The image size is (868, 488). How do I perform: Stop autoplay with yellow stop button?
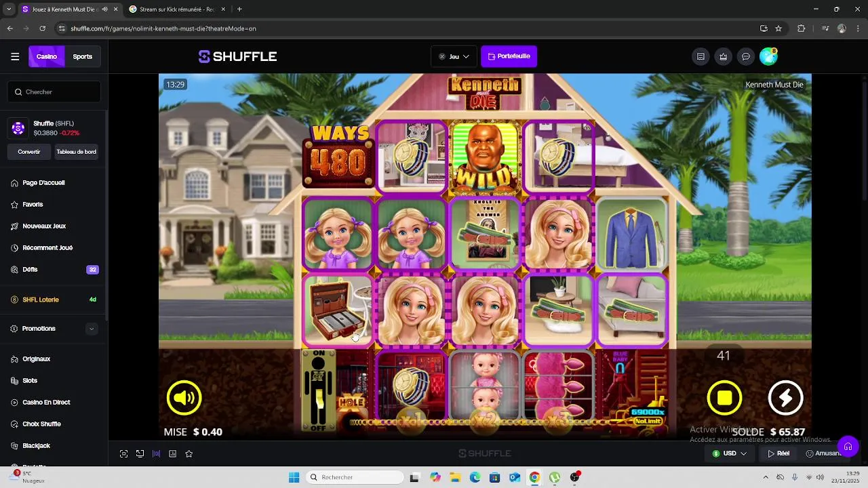(724, 398)
